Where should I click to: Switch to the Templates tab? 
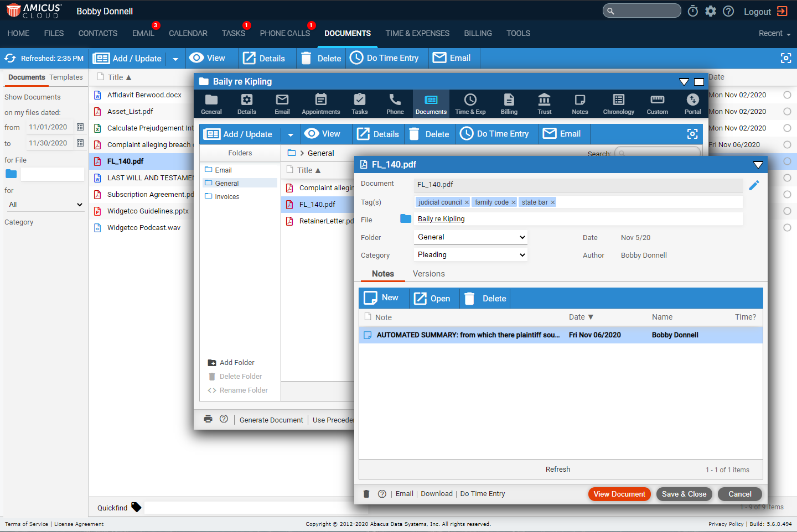tap(66, 77)
